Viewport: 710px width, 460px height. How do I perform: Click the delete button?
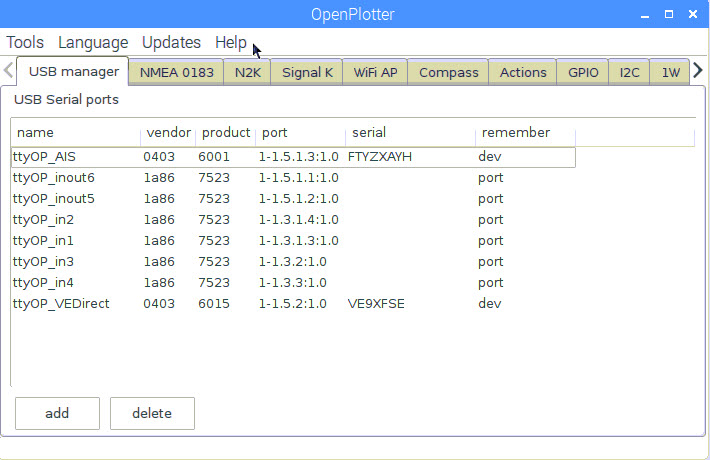pos(152,413)
